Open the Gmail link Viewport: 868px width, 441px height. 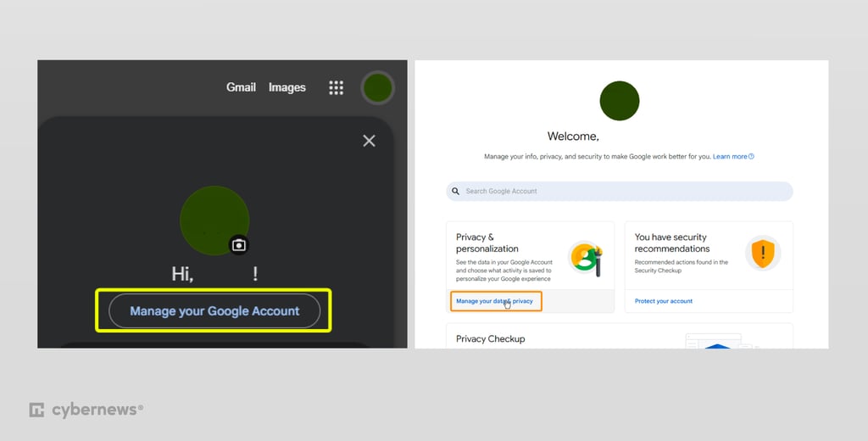(241, 87)
